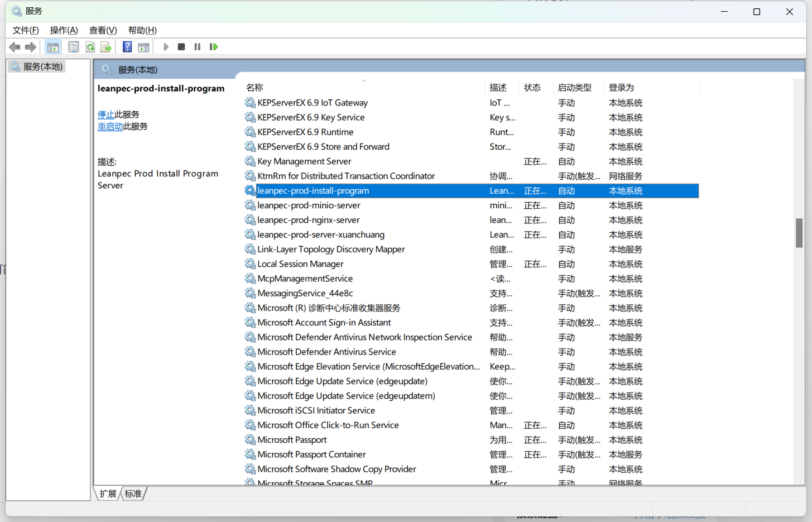The width and height of the screenshot is (812, 522).
Task: Select Microsoft Edge Update Service (edgeupdate)
Action: click(x=471, y=381)
